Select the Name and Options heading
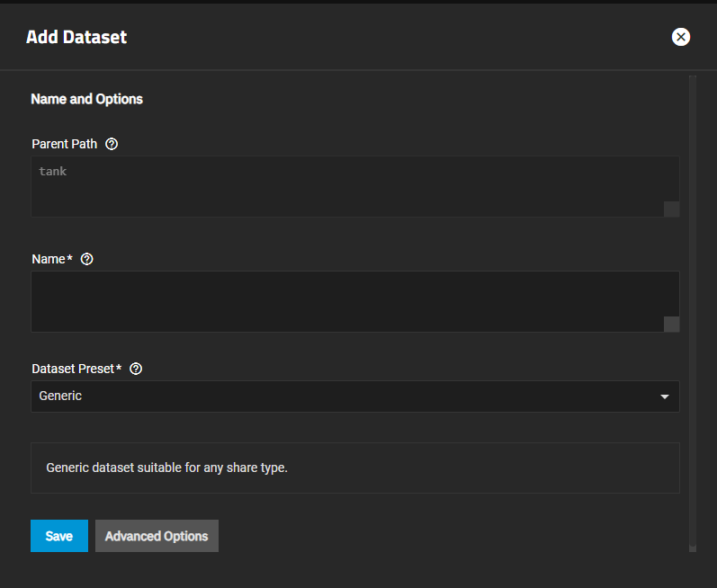This screenshot has height=588, width=717. click(x=86, y=99)
